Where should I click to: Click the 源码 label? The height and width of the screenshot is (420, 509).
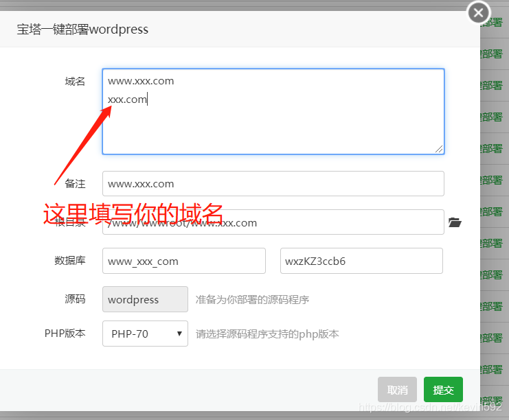pyautogui.click(x=75, y=299)
